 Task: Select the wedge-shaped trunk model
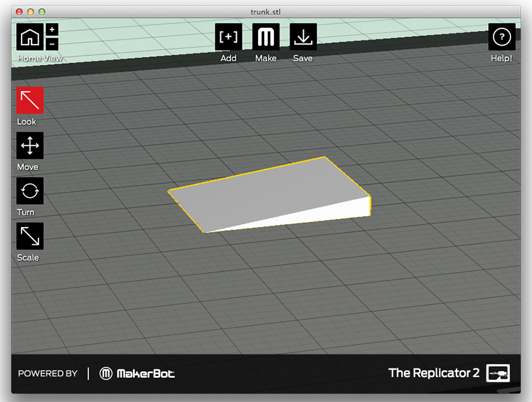(x=268, y=194)
